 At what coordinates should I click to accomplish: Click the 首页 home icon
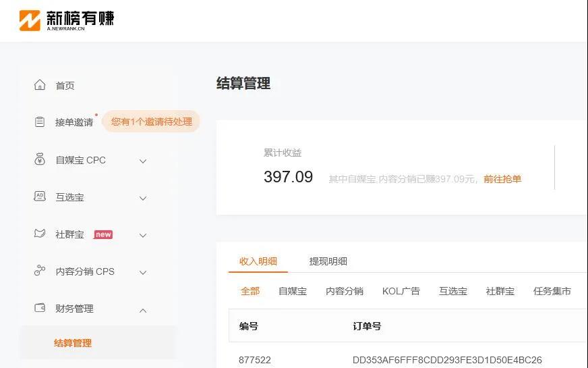pos(40,85)
